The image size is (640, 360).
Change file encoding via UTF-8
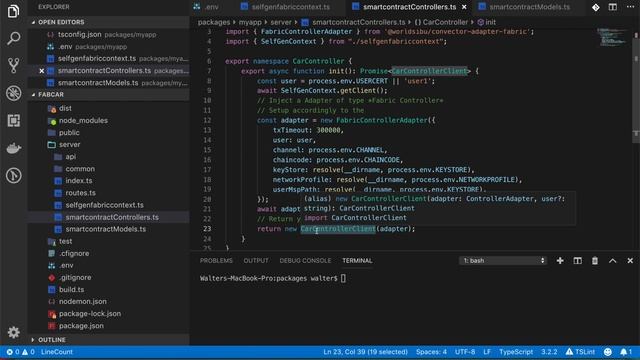coord(465,352)
